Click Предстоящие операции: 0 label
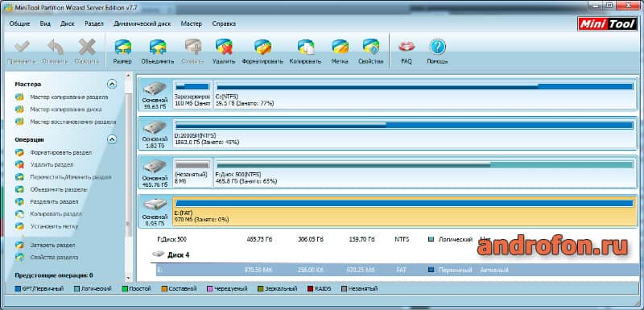 tap(54, 275)
